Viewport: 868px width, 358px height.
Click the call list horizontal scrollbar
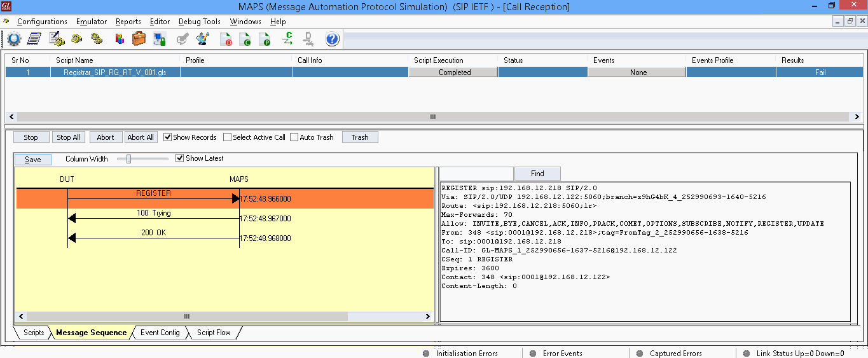pos(433,117)
